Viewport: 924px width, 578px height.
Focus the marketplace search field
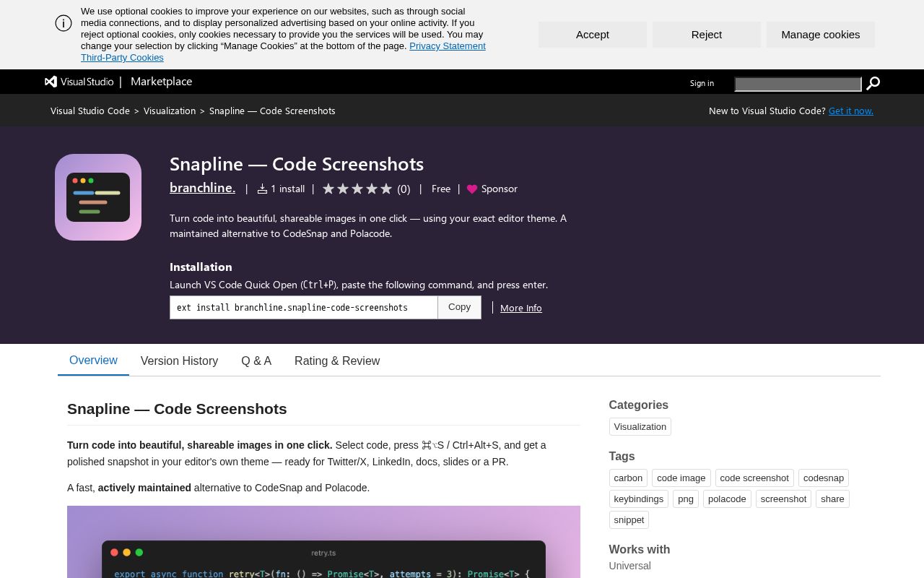pyautogui.click(x=798, y=85)
